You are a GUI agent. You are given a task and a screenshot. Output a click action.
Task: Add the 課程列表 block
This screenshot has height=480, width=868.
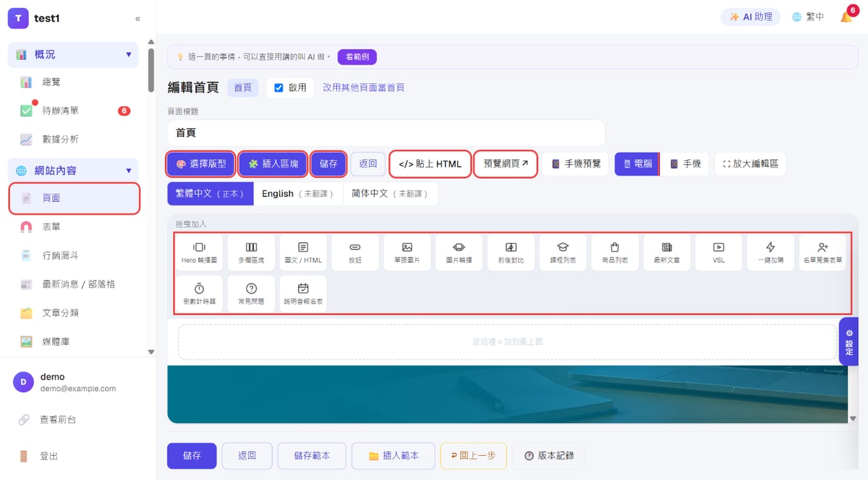tap(563, 253)
